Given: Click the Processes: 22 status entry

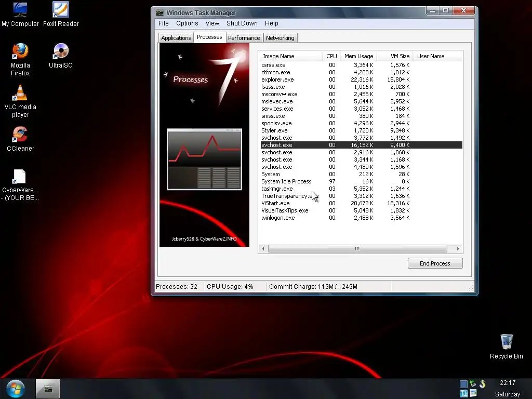Looking at the screenshot, I should pyautogui.click(x=179, y=287).
